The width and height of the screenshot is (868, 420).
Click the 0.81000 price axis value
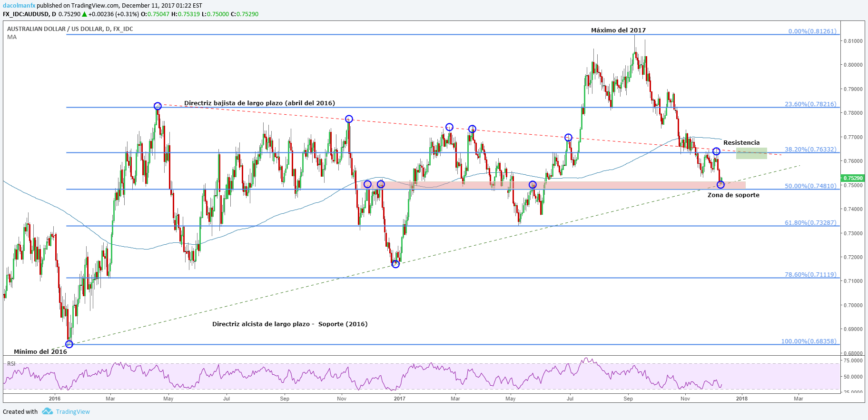(853, 41)
